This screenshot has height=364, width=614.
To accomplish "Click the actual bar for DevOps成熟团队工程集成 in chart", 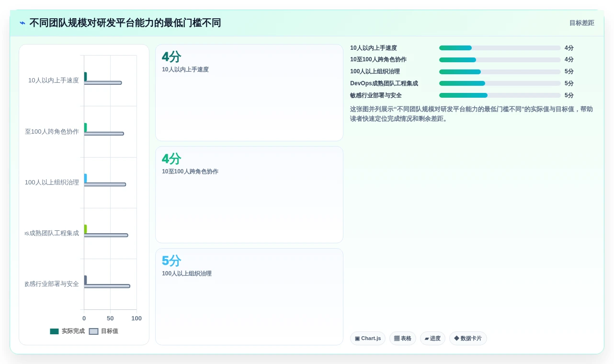I will (x=85, y=229).
